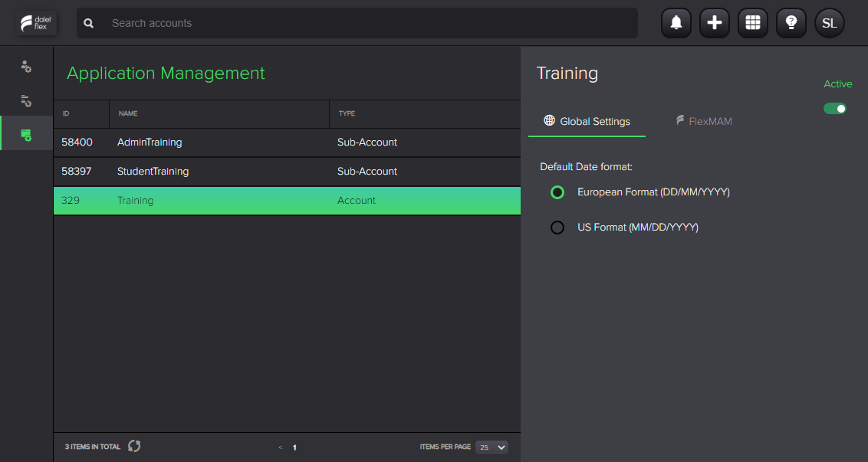Click the help lightbulb icon
Image resolution: width=868 pixels, height=462 pixels.
pyautogui.click(x=791, y=23)
